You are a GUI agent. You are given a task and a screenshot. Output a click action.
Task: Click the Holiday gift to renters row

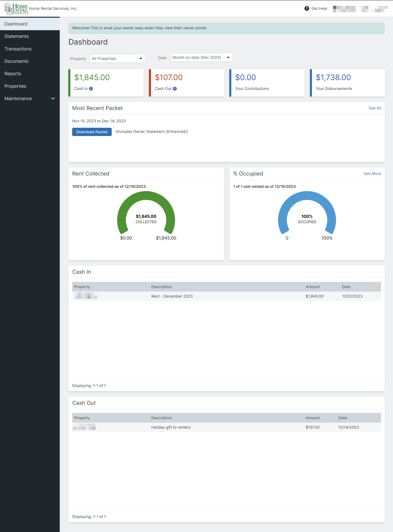[171, 427]
